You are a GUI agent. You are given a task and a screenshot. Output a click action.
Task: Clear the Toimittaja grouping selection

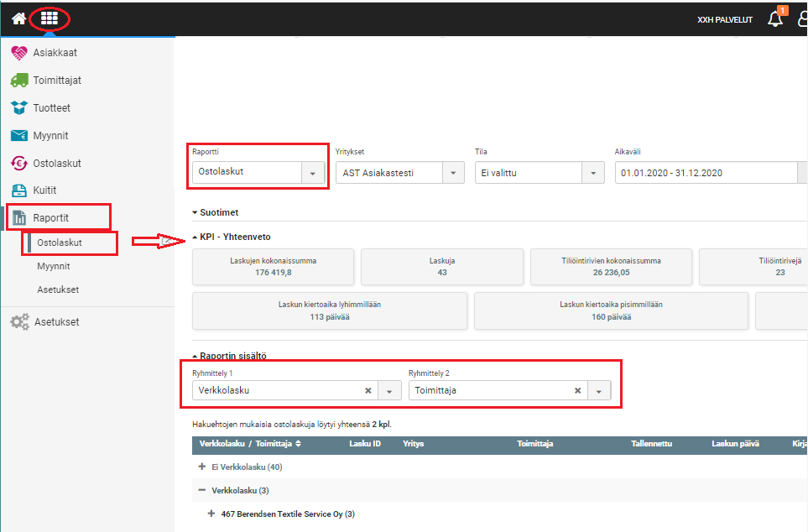[577, 391]
